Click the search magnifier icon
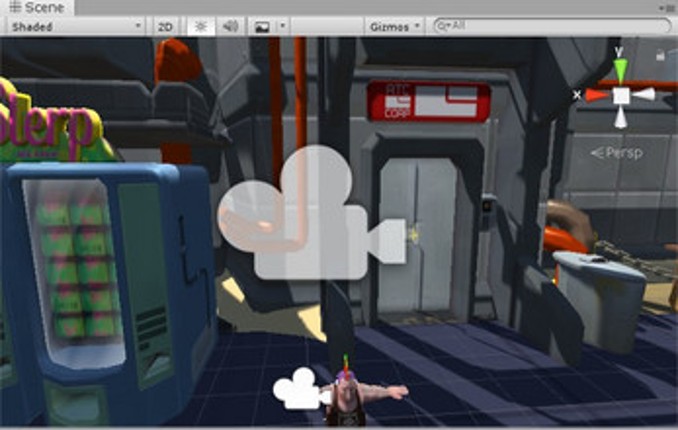Screen dimensions: 678x430 (442, 26)
